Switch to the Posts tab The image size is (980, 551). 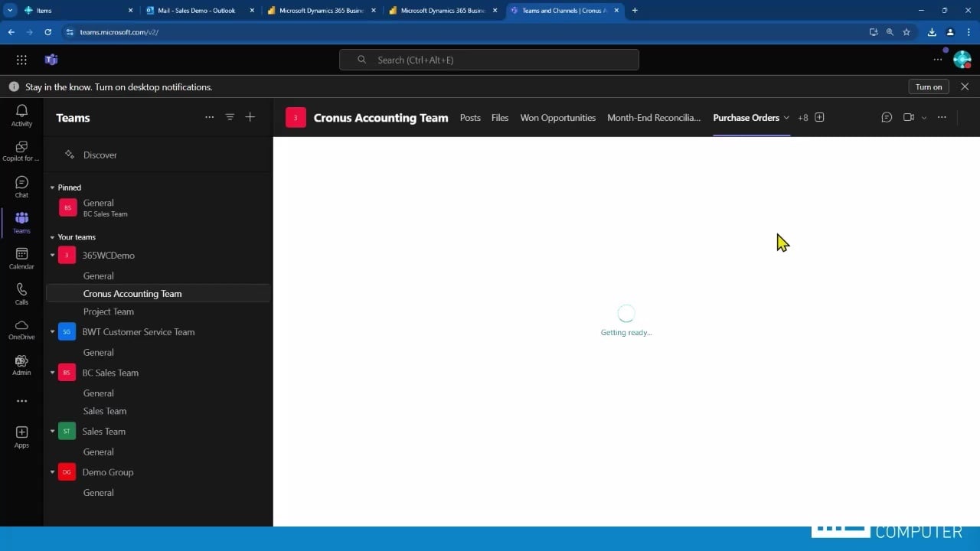[x=470, y=118]
